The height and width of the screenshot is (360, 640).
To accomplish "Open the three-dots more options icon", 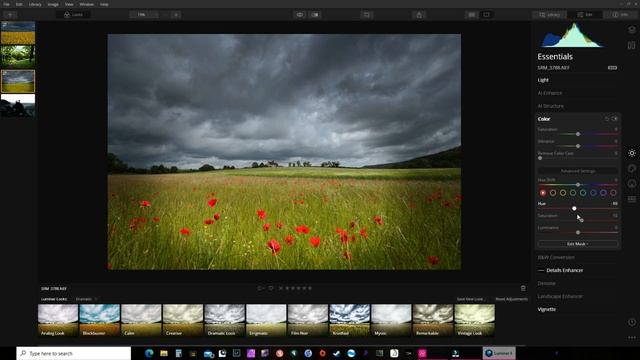I will point(631,338).
